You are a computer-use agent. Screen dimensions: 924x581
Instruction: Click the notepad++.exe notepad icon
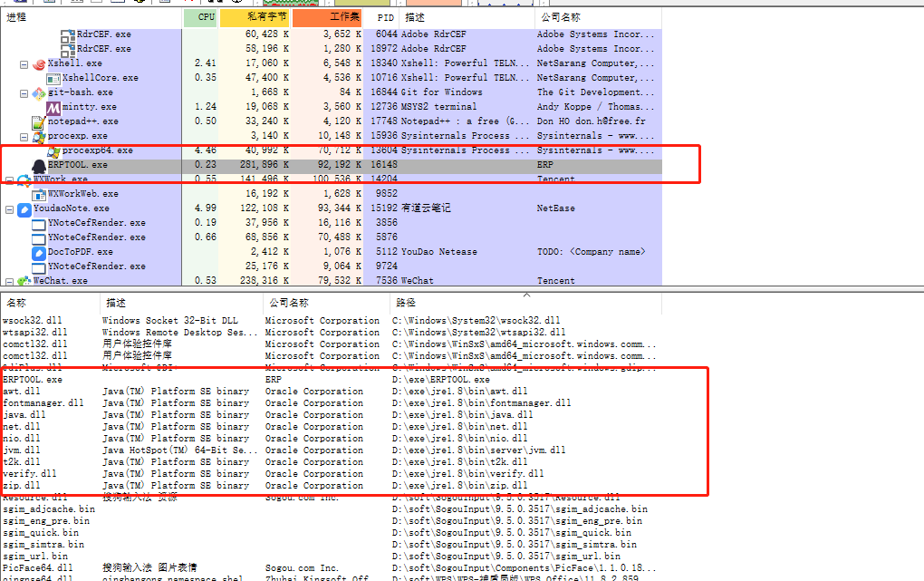point(39,121)
